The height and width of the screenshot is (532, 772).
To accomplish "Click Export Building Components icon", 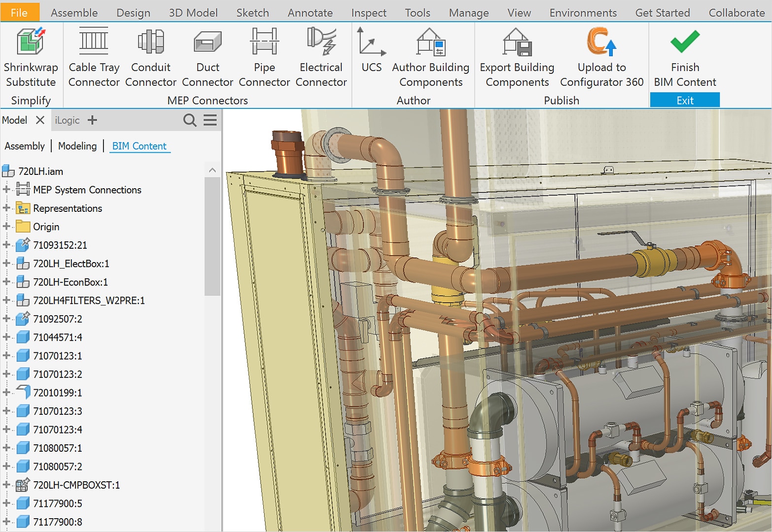I will tap(517, 41).
